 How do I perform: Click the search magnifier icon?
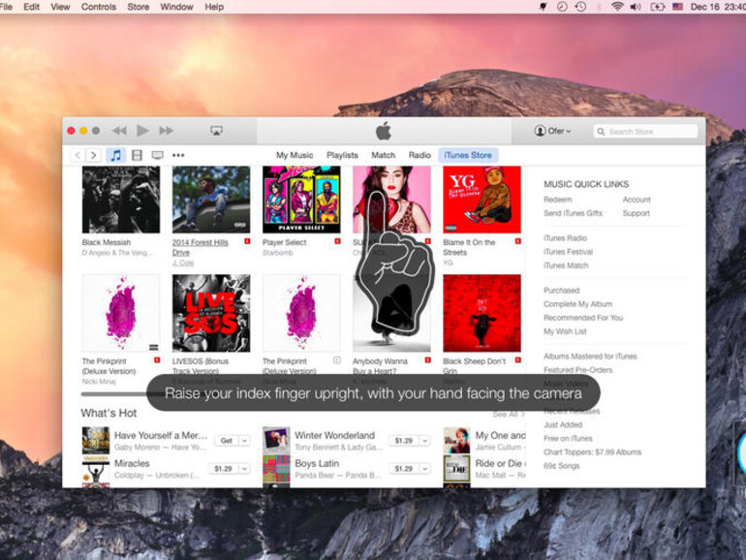[601, 132]
